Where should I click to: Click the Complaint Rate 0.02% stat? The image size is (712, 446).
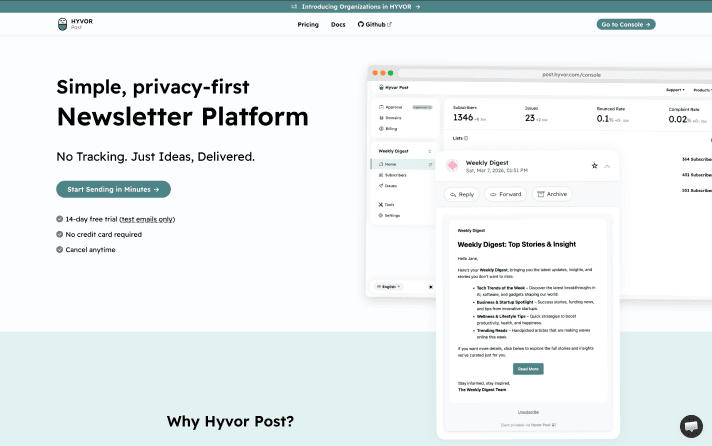[x=687, y=116]
